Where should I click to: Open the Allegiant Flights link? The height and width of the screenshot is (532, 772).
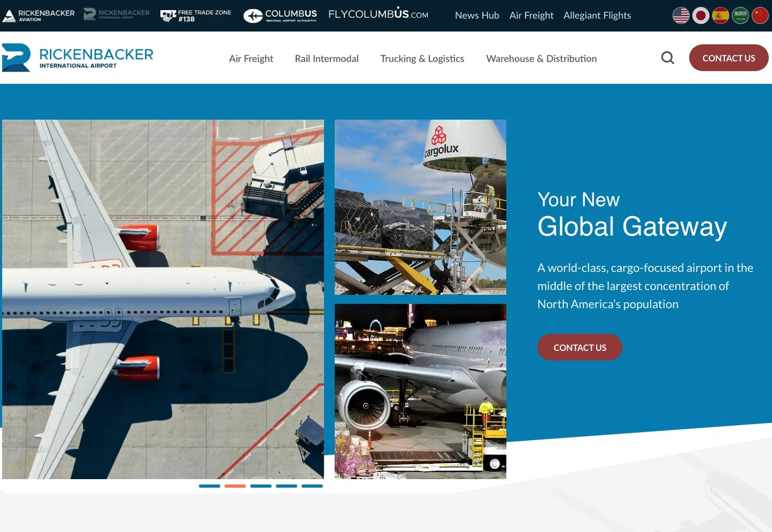[597, 15]
